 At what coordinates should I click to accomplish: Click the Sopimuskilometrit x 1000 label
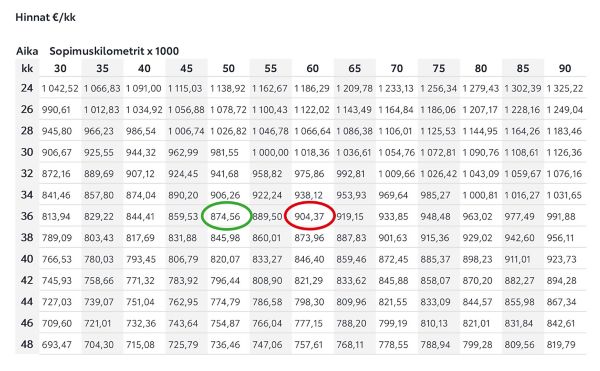click(114, 51)
